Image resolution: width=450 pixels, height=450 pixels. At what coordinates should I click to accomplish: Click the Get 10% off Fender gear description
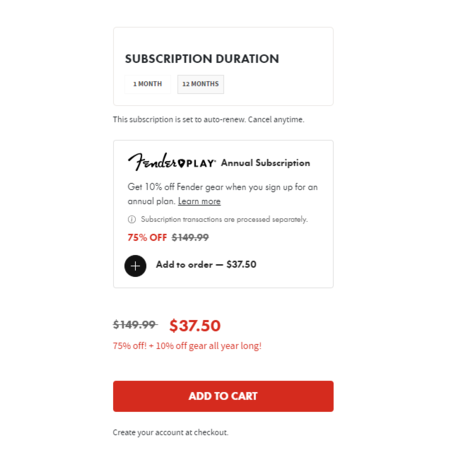223,194
